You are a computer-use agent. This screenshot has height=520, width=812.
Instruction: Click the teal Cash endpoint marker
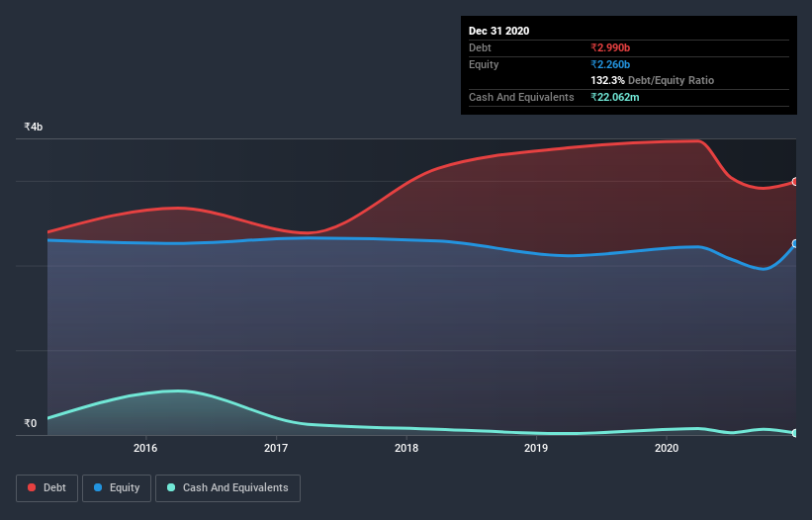[x=795, y=433]
